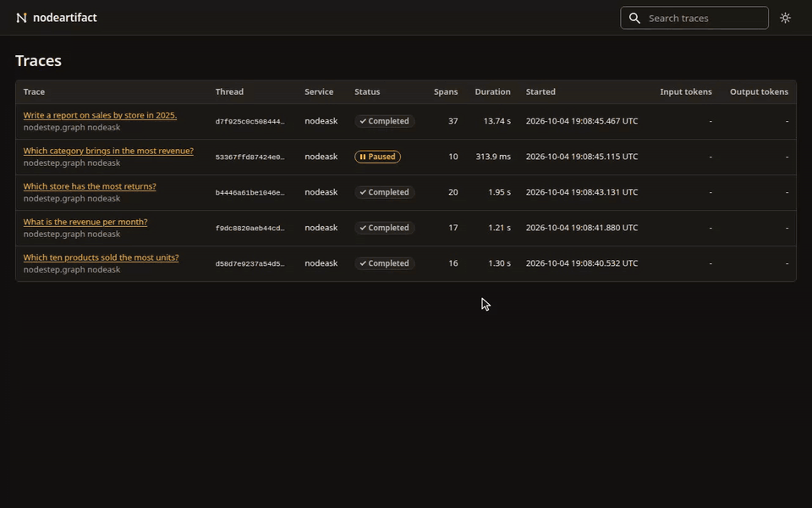Select thread ID 53367ffd87424e0…
Screen dimensions: 812x508
pyautogui.click(x=250, y=157)
